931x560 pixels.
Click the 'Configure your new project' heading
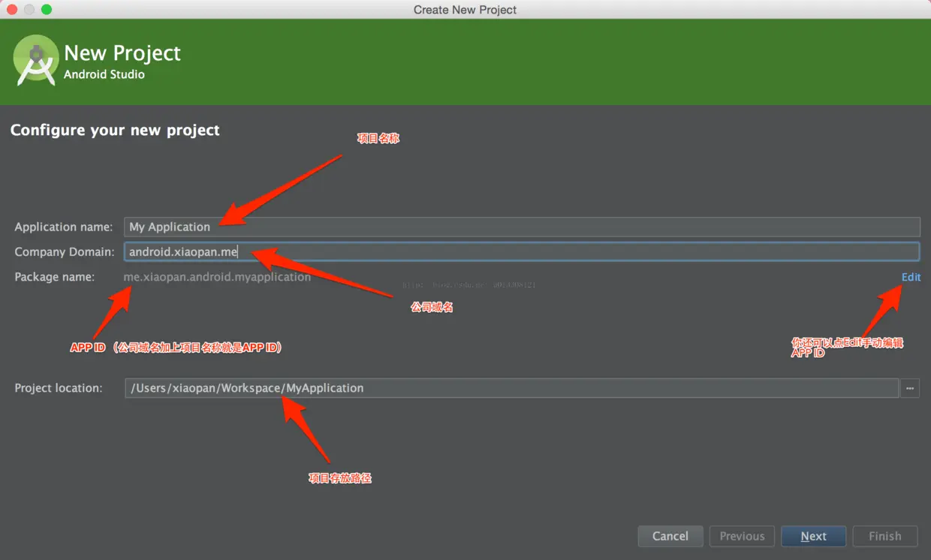click(115, 130)
